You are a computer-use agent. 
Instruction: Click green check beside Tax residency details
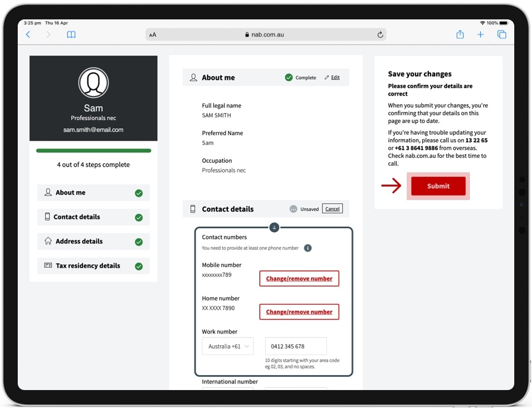pos(139,266)
